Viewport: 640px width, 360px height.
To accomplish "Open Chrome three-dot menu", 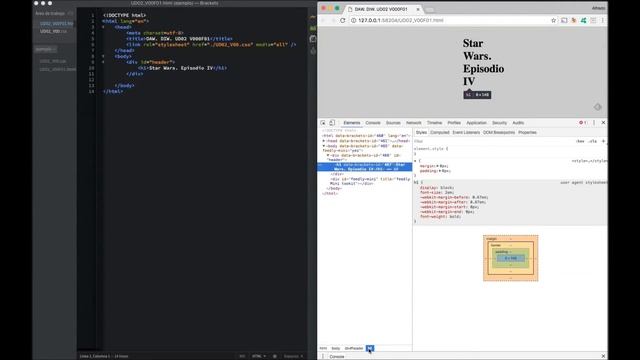I will (602, 20).
